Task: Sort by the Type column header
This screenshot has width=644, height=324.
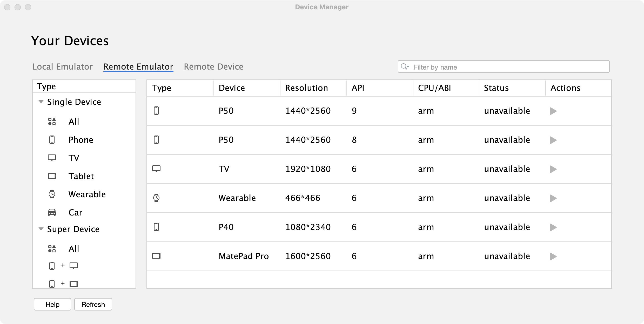Action: tap(180, 88)
